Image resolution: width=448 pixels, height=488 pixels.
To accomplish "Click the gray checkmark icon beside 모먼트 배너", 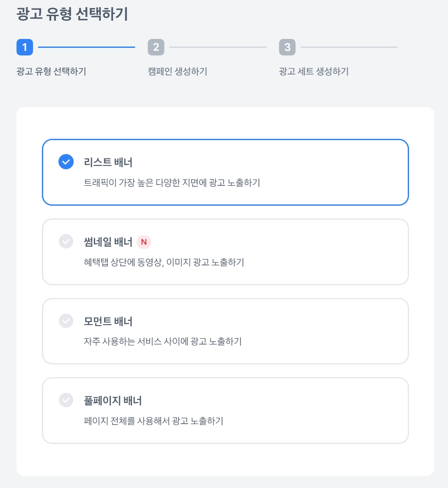I will 66,321.
